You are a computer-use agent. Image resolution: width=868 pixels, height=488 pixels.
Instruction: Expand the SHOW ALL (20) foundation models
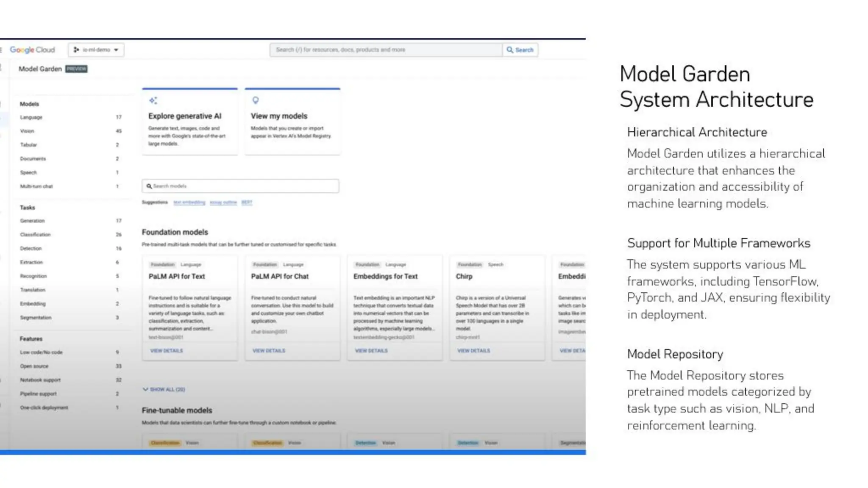coord(164,389)
